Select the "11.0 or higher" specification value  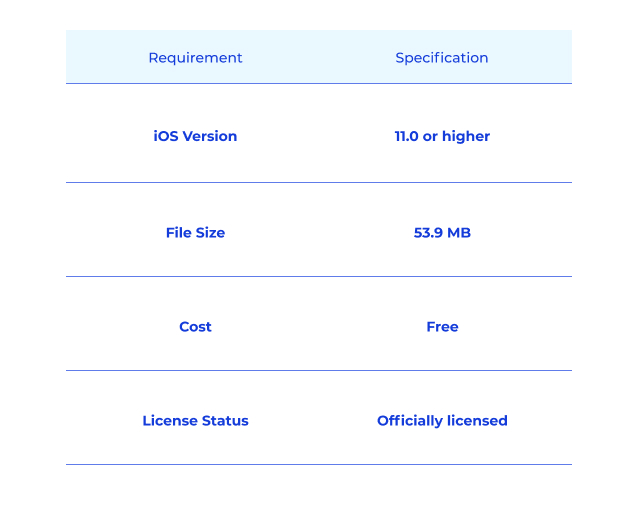pyautogui.click(x=442, y=136)
